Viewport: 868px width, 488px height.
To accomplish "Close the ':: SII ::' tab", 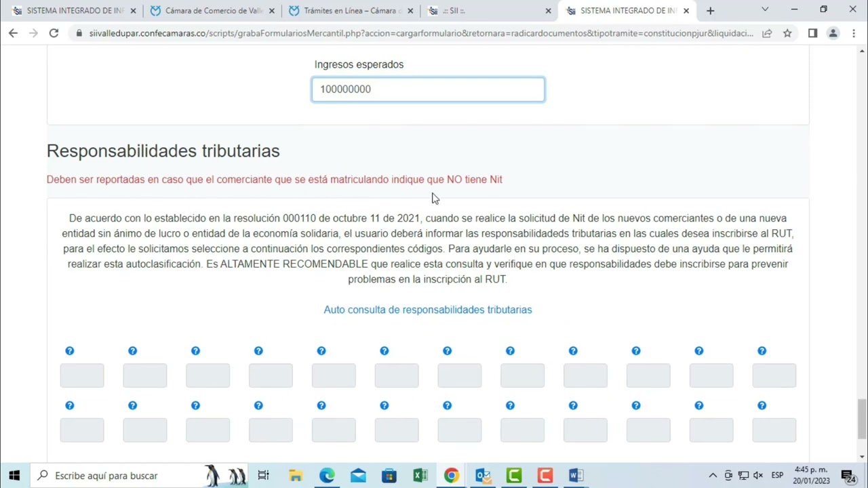I will click(549, 11).
